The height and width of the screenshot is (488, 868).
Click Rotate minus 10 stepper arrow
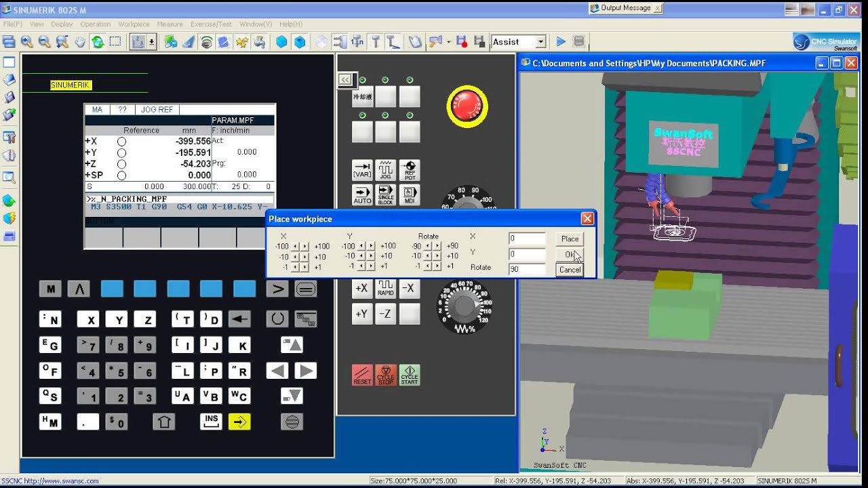click(x=428, y=256)
